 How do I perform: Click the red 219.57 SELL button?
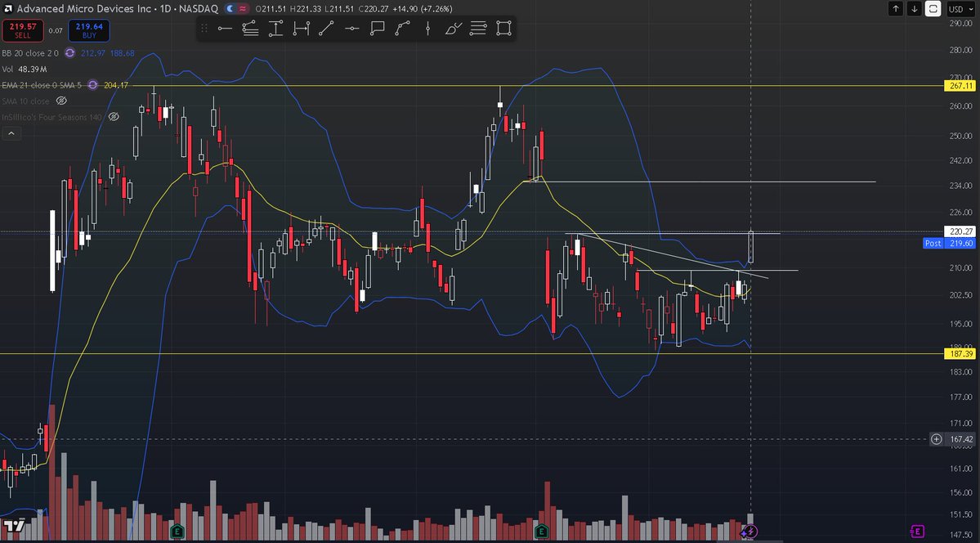pyautogui.click(x=23, y=30)
